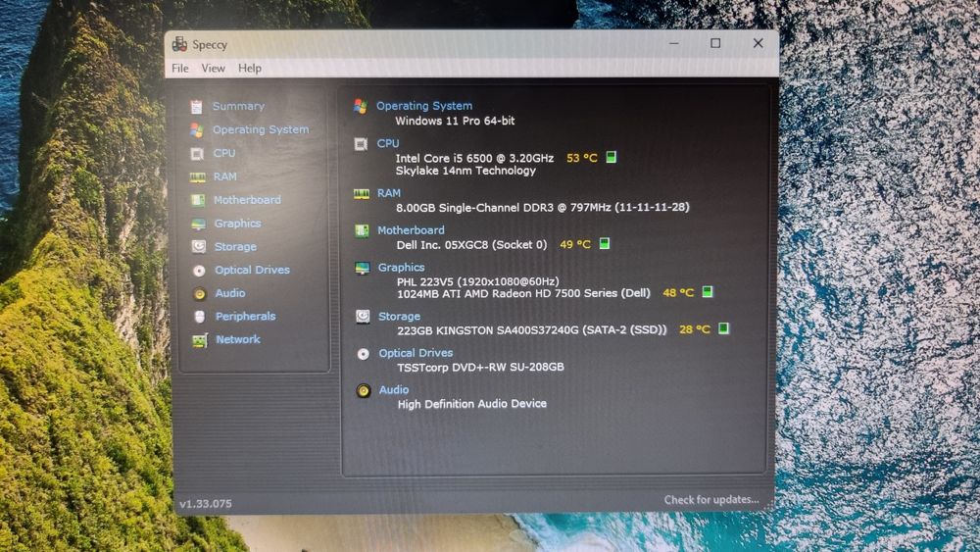Go to Optical Drives section in sidebar

pos(252,270)
